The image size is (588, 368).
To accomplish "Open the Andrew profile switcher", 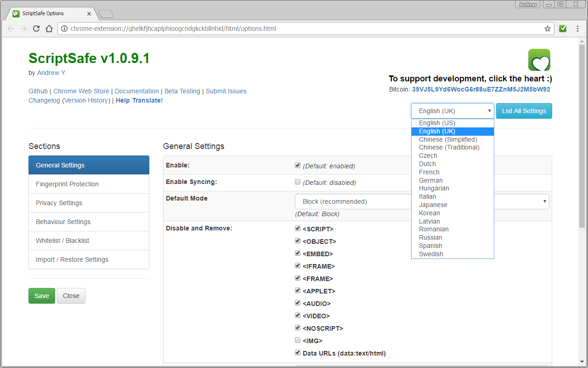I will pos(528,5).
